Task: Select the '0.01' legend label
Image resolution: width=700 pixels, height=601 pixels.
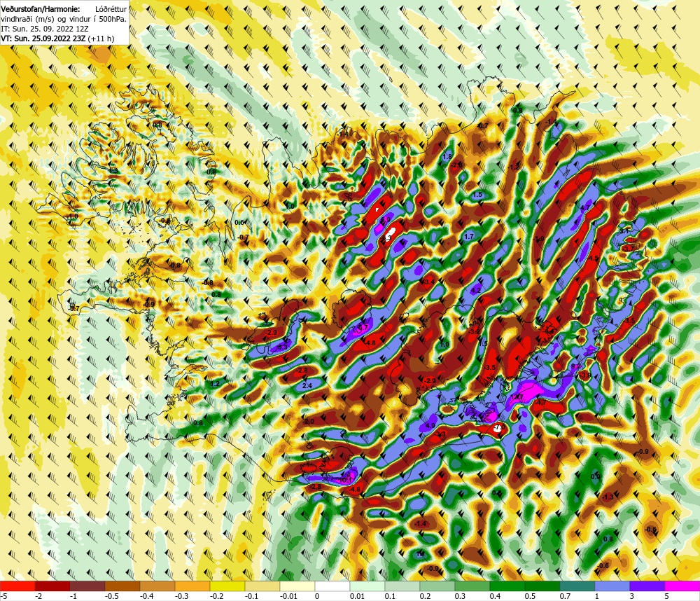Action: (357, 596)
